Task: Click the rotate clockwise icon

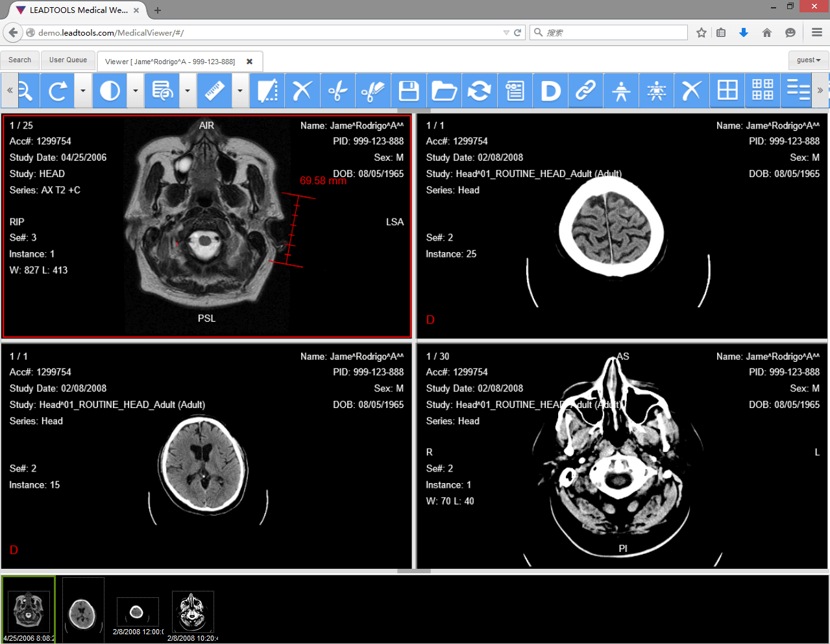Action: pos(57,91)
